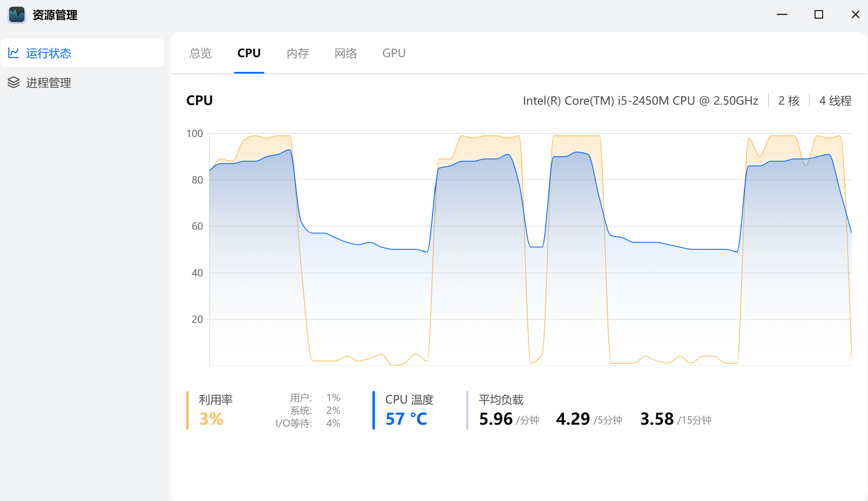Minimize the resource manager window
The image size is (868, 501).
click(x=782, y=15)
